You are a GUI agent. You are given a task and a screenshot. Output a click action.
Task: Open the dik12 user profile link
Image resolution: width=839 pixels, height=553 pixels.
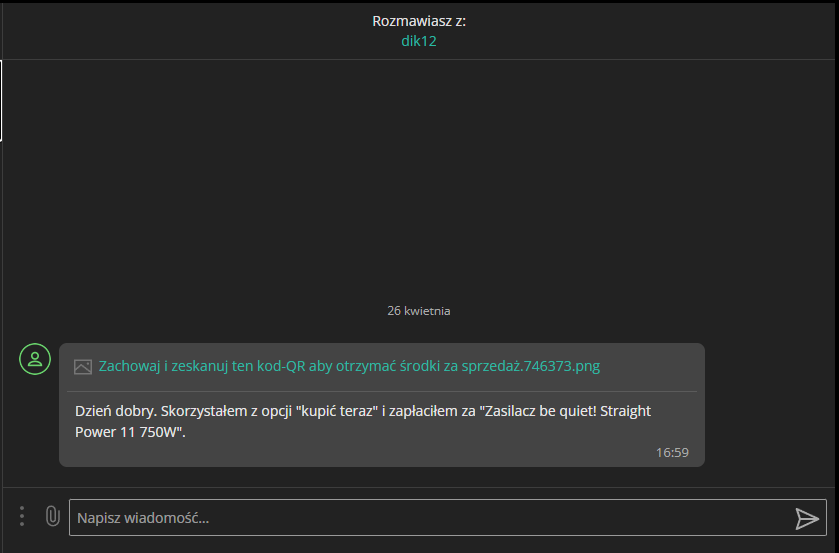tap(419, 41)
